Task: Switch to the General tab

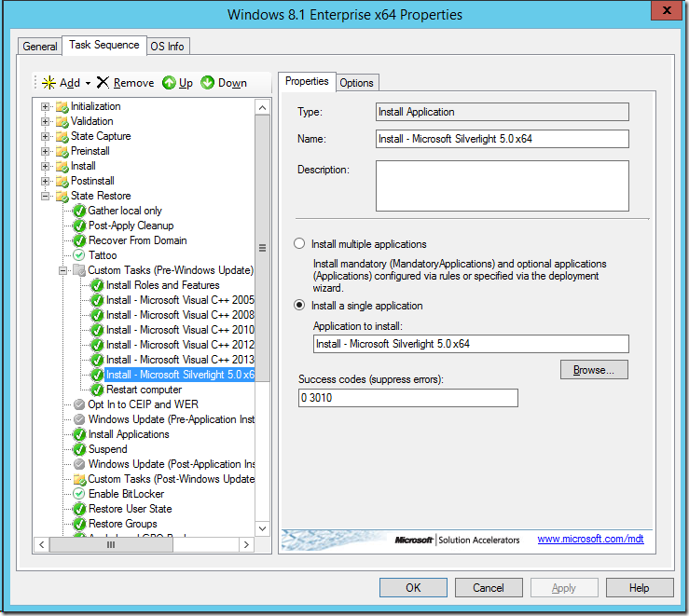Action: (x=39, y=46)
